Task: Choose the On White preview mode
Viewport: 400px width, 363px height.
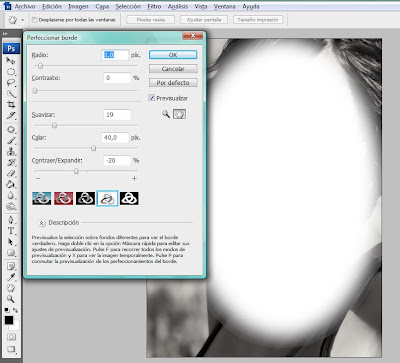Action: coord(107,198)
